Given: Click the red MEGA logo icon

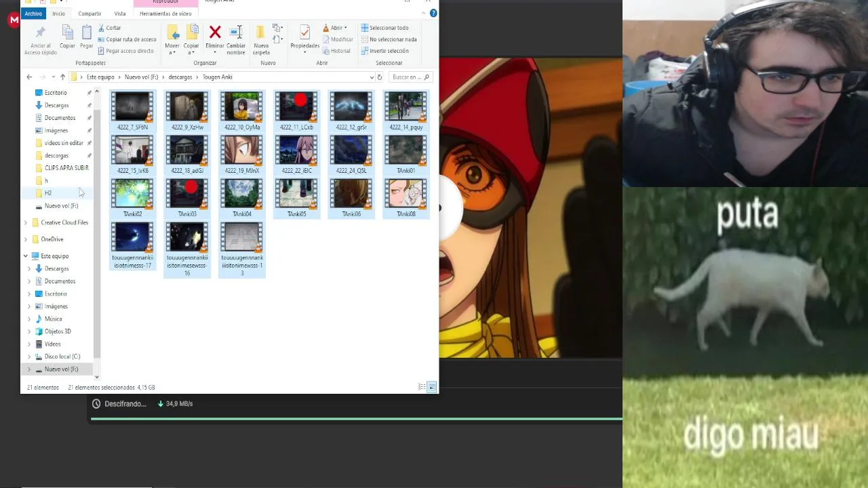Looking at the screenshot, I should [14, 20].
